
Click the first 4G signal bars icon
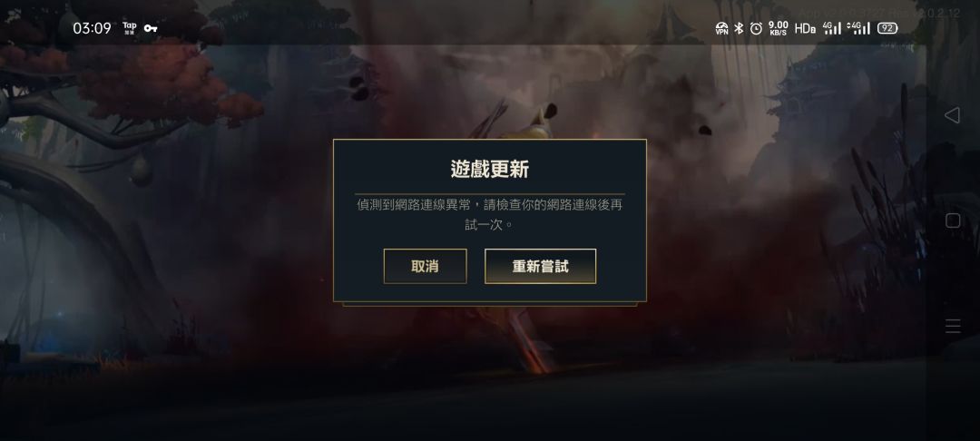pyautogui.click(x=832, y=28)
